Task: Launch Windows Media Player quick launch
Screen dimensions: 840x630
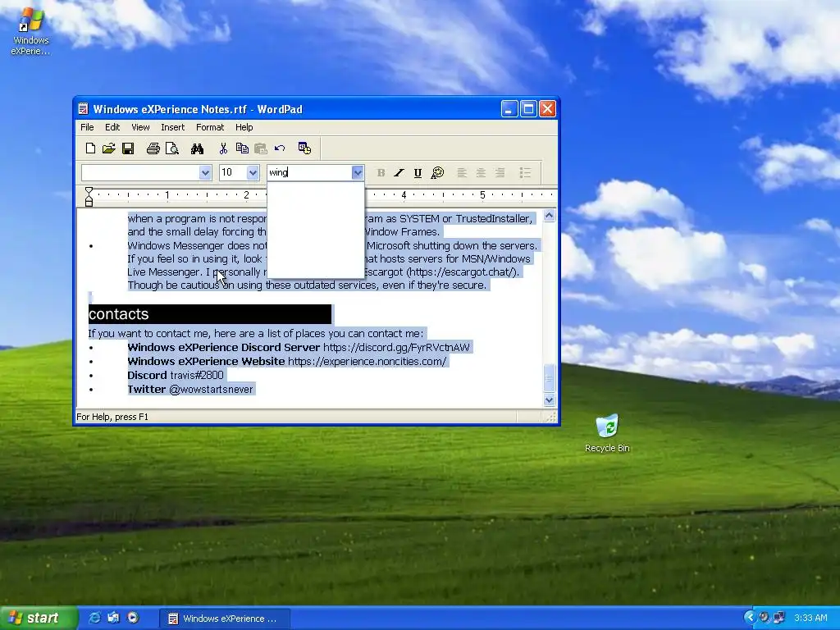Action: tap(133, 618)
